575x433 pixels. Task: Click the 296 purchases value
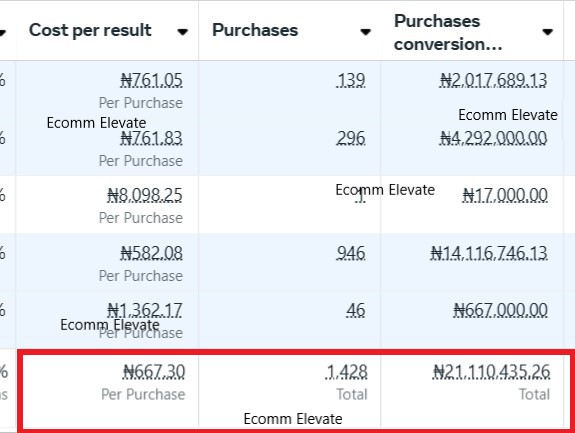[351, 138]
